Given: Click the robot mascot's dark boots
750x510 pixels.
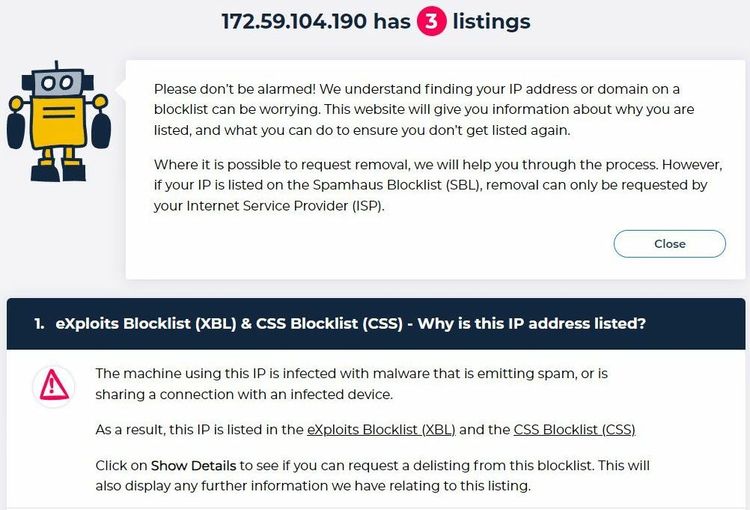Looking at the screenshot, I should click(x=58, y=173).
